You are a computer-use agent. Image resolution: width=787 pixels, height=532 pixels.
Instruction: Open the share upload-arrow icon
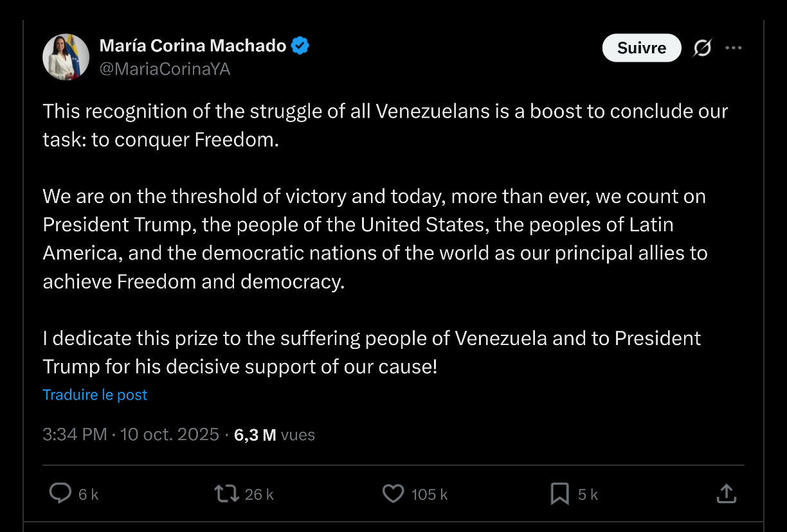[x=726, y=493]
